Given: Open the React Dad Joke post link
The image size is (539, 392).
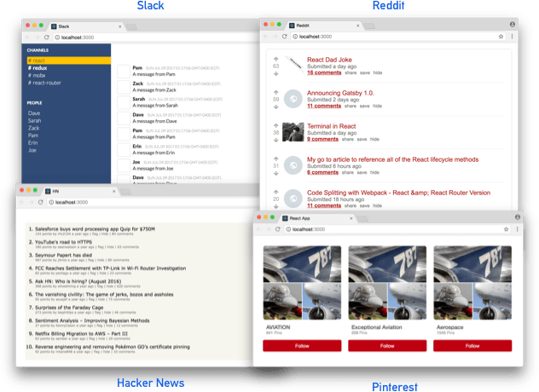Looking at the screenshot, I should 329,60.
